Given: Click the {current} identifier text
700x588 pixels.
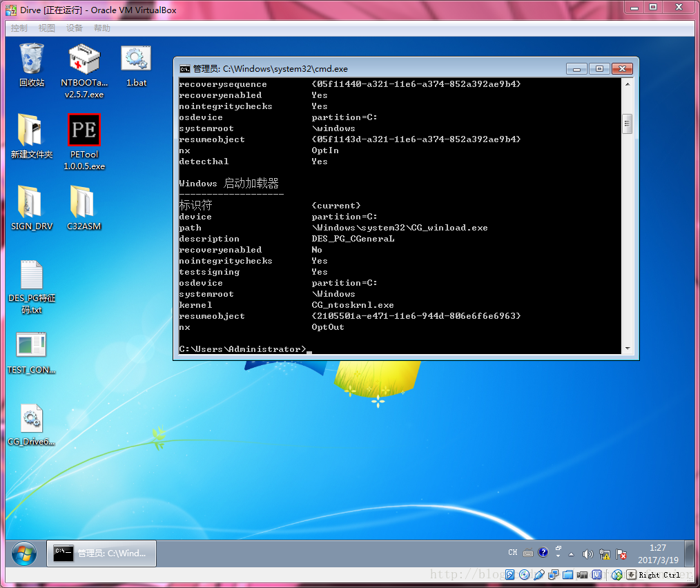Looking at the screenshot, I should click(x=336, y=206).
